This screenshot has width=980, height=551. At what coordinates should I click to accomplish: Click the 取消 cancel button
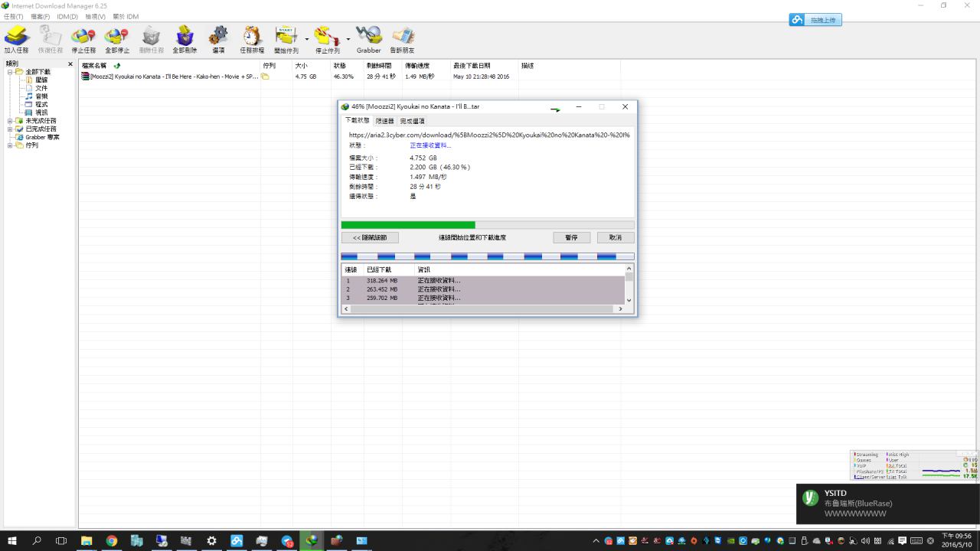615,238
